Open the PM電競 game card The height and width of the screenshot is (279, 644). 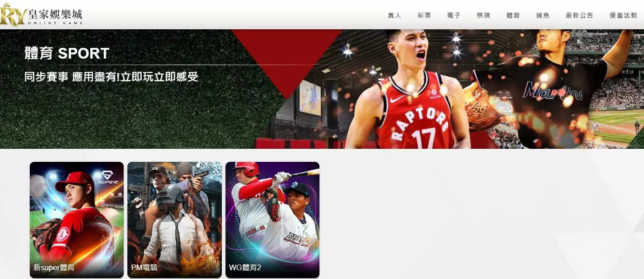pos(174,220)
